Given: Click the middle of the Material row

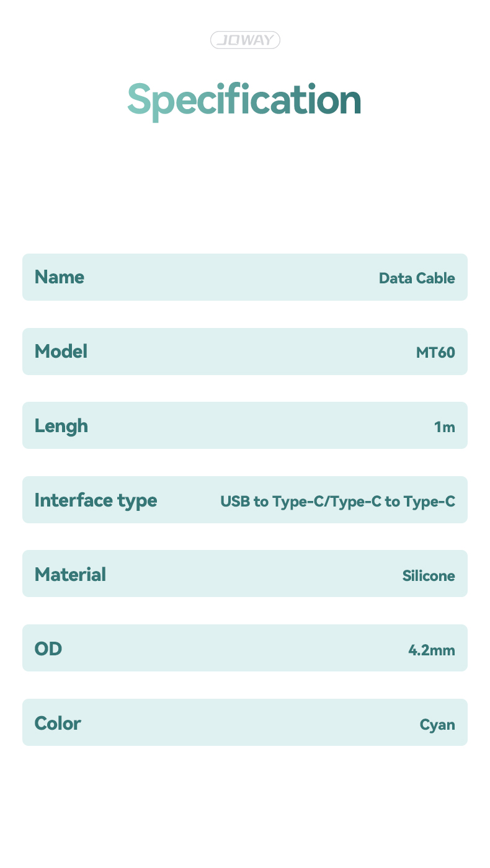Looking at the screenshot, I should tap(245, 573).
